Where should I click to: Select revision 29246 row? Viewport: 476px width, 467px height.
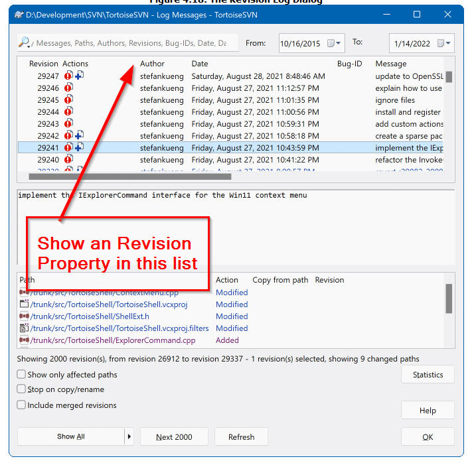[x=231, y=88]
